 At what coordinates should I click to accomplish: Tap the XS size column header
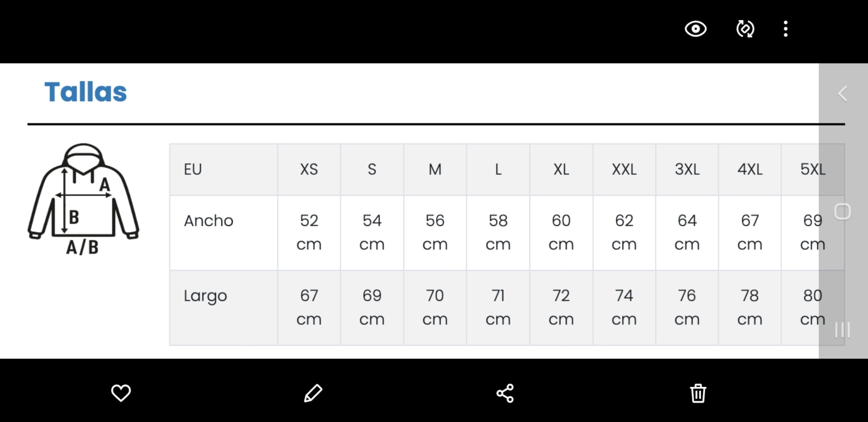point(309,169)
